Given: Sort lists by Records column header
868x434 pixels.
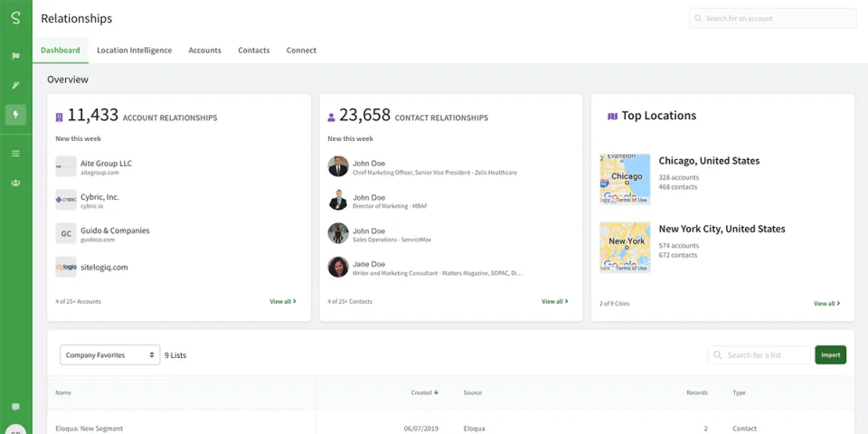Looking at the screenshot, I should coord(697,392).
